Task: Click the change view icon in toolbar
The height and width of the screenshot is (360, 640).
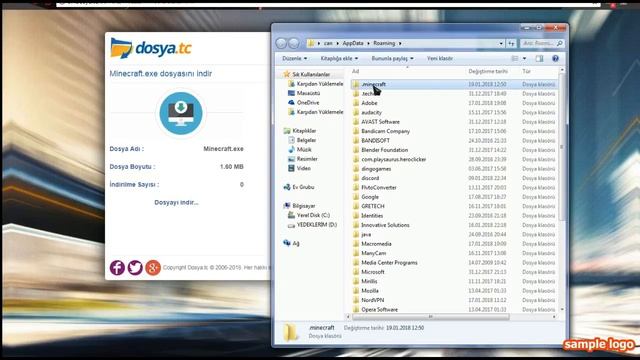Action: (515, 59)
